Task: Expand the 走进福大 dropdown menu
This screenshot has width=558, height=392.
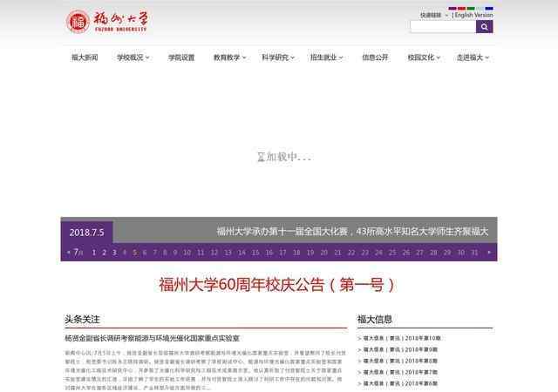Action: pyautogui.click(x=473, y=57)
